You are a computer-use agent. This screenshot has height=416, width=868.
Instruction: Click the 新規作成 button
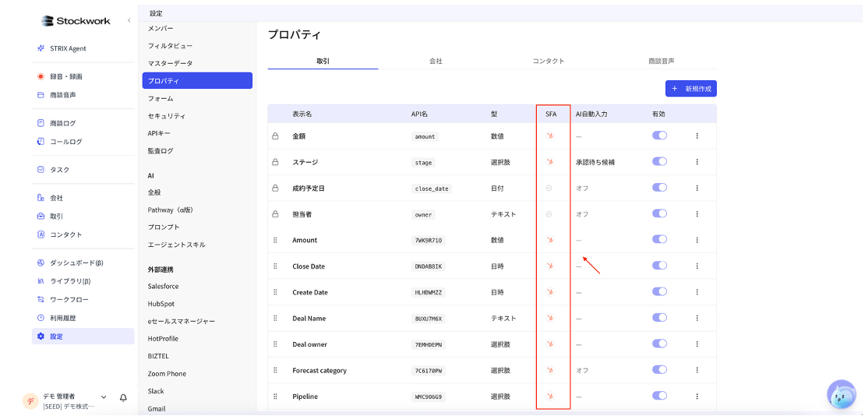point(691,89)
